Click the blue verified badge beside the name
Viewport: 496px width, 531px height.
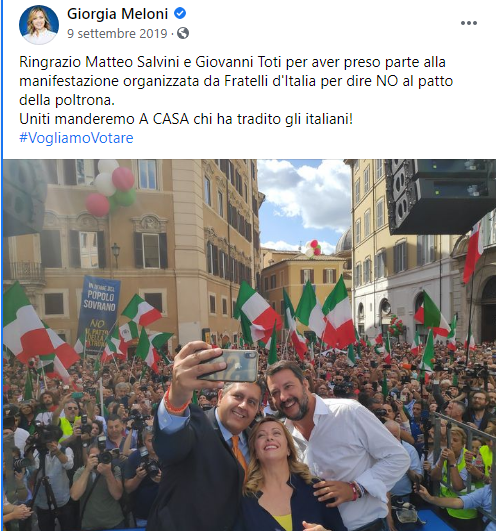(x=180, y=14)
